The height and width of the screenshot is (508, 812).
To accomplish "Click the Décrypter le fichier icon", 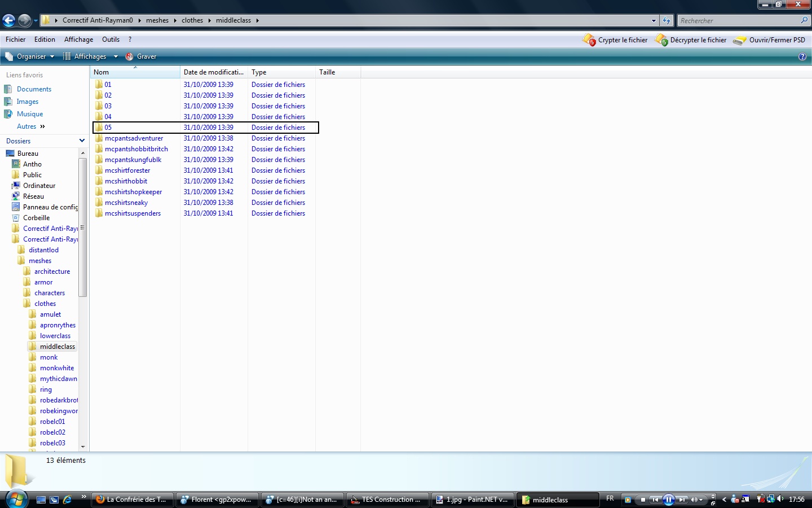I will 661,40.
